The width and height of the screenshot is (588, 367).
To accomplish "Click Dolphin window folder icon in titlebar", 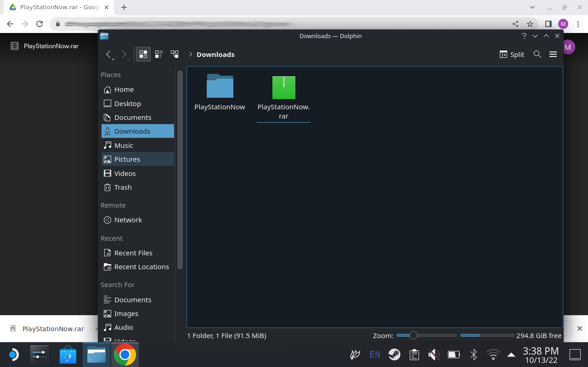I will [104, 36].
